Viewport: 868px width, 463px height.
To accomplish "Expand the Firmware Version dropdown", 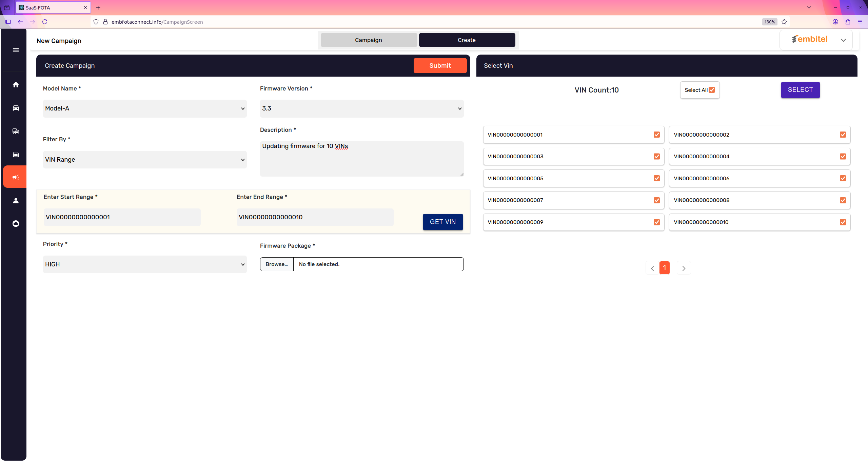I will click(x=362, y=108).
